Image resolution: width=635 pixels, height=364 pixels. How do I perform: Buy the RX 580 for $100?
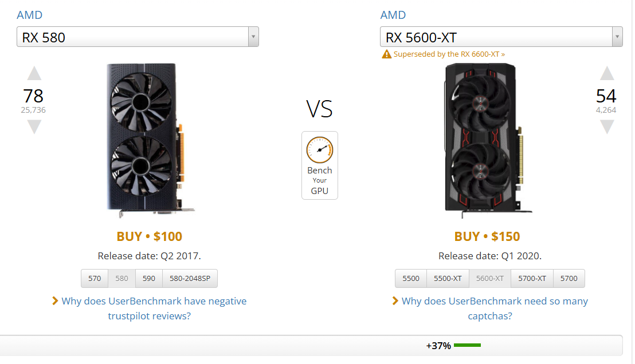click(x=149, y=236)
